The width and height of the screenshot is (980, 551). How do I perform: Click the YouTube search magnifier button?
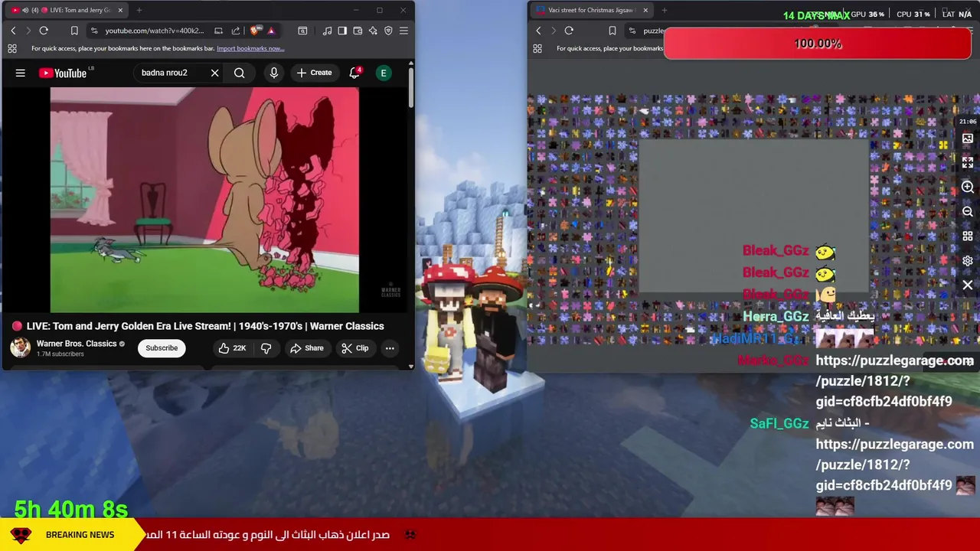point(240,73)
